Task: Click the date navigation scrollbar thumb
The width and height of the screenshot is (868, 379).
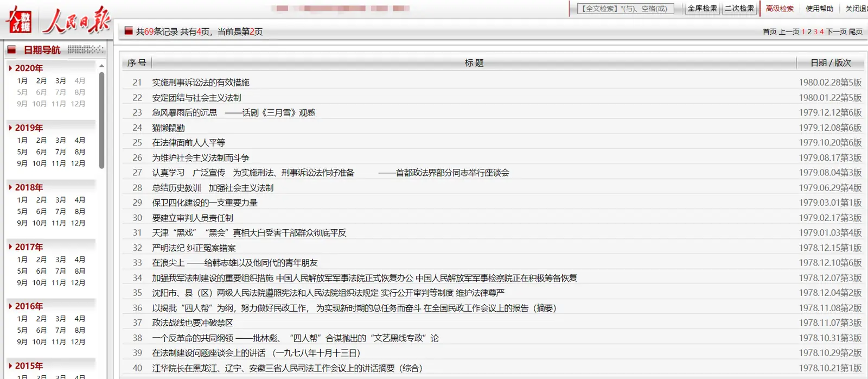Action: click(x=101, y=120)
